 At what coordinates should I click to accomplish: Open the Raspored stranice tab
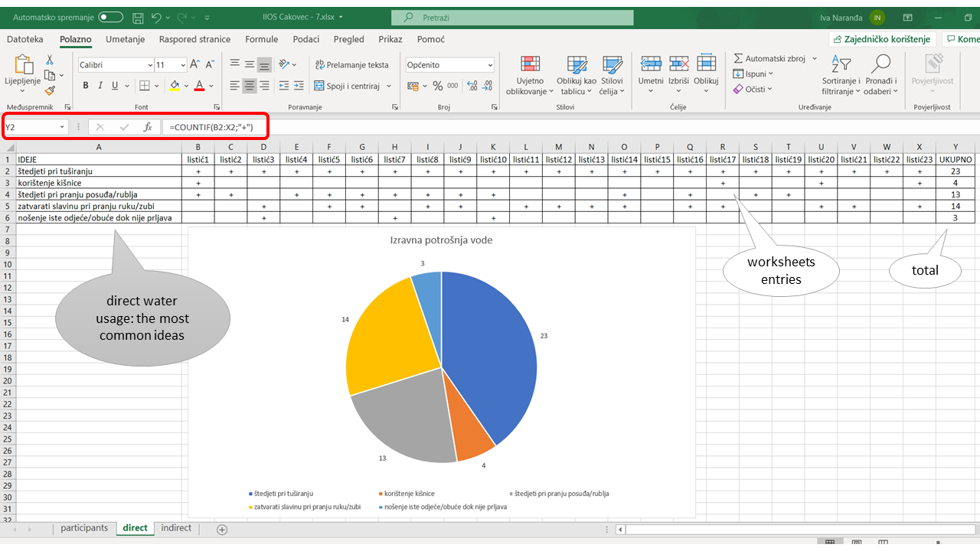point(194,39)
